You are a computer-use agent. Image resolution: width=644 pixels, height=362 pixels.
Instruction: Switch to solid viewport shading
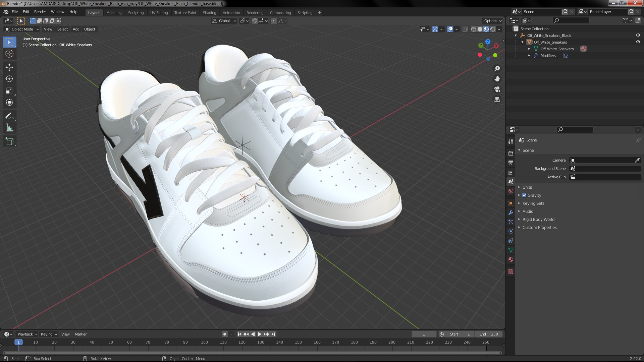pyautogui.click(x=480, y=29)
